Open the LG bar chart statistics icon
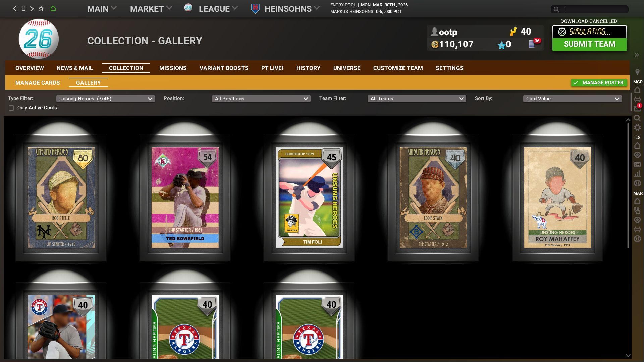This screenshot has height=362, width=644. click(x=637, y=174)
